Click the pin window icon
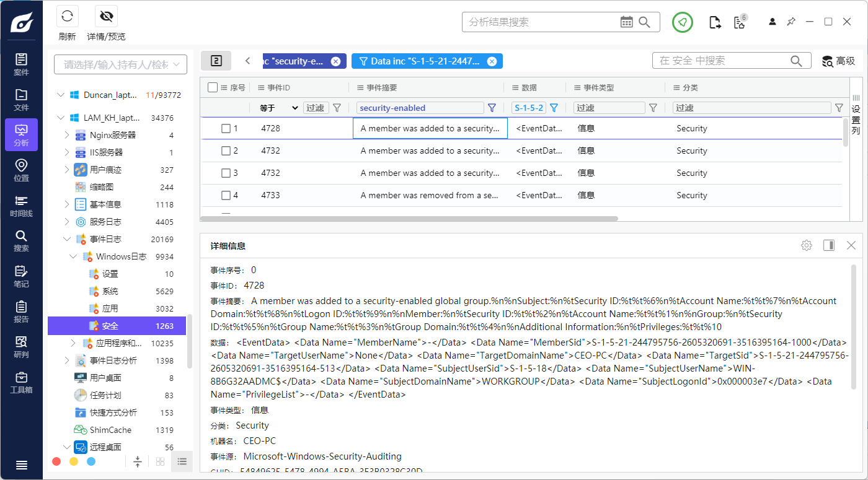 [x=791, y=22]
